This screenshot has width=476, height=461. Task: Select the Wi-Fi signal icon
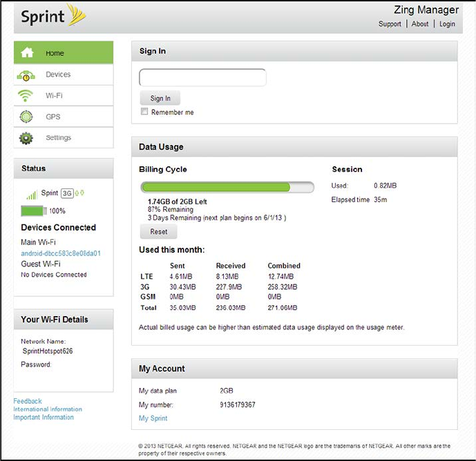26,96
